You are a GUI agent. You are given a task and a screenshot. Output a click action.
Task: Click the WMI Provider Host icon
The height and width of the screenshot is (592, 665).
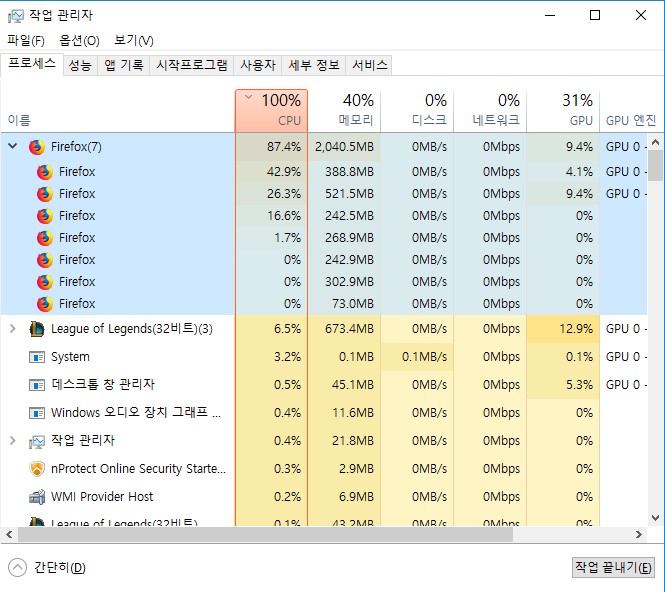pos(37,497)
